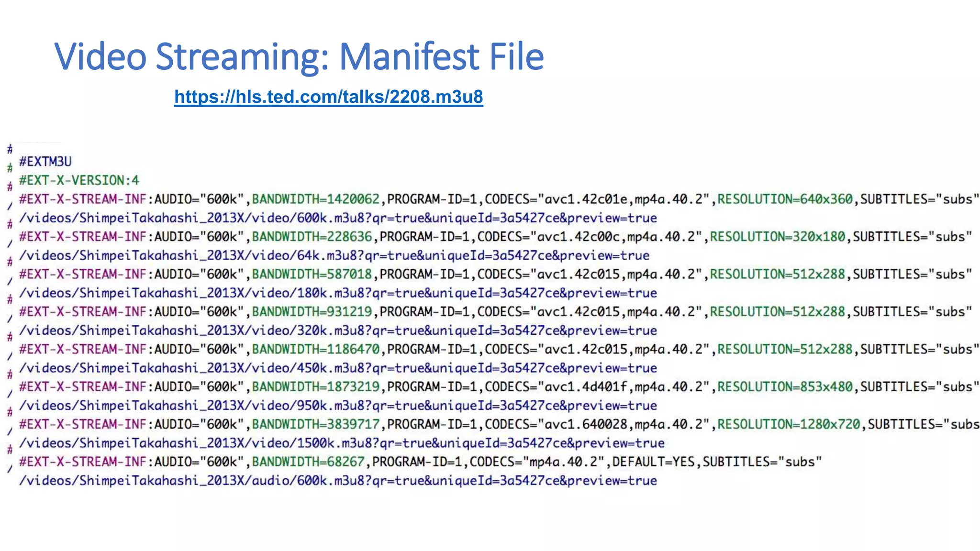Click RESOLUTION=320x180 text
The image size is (980, 551).
coord(778,237)
